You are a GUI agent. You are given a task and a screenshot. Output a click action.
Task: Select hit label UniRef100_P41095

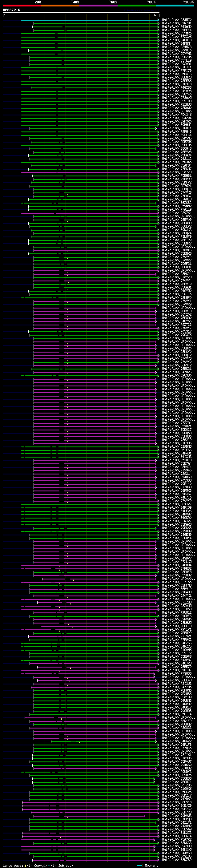point(177,91)
